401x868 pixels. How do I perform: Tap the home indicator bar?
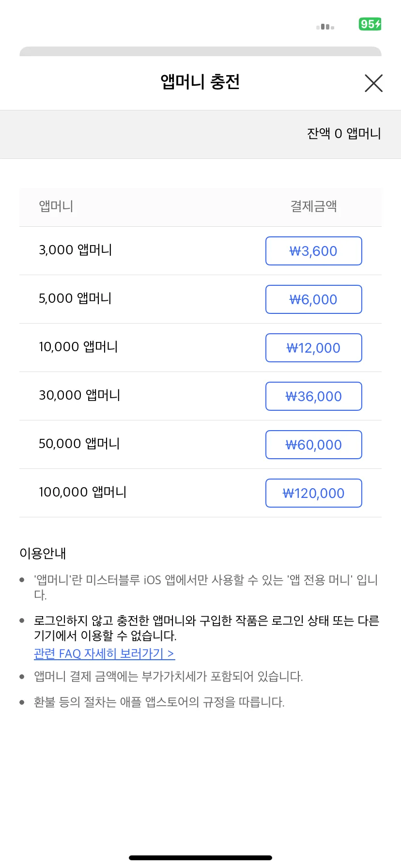[x=200, y=858]
